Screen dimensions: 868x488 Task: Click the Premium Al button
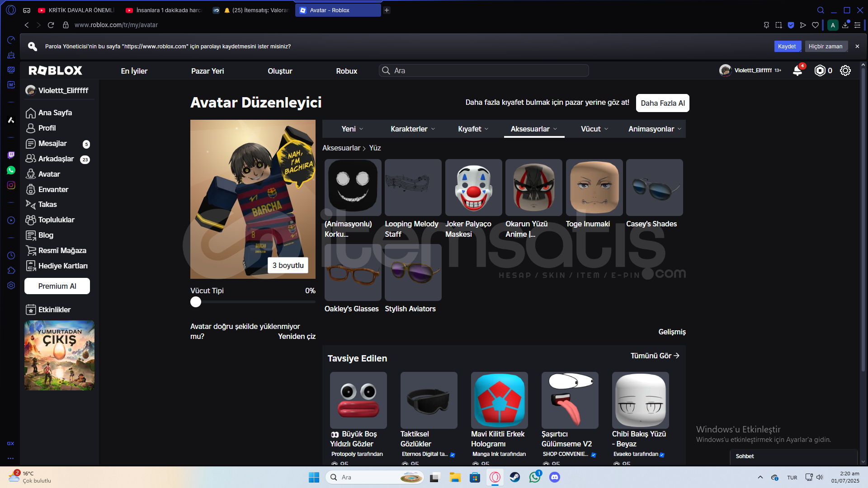click(x=57, y=286)
